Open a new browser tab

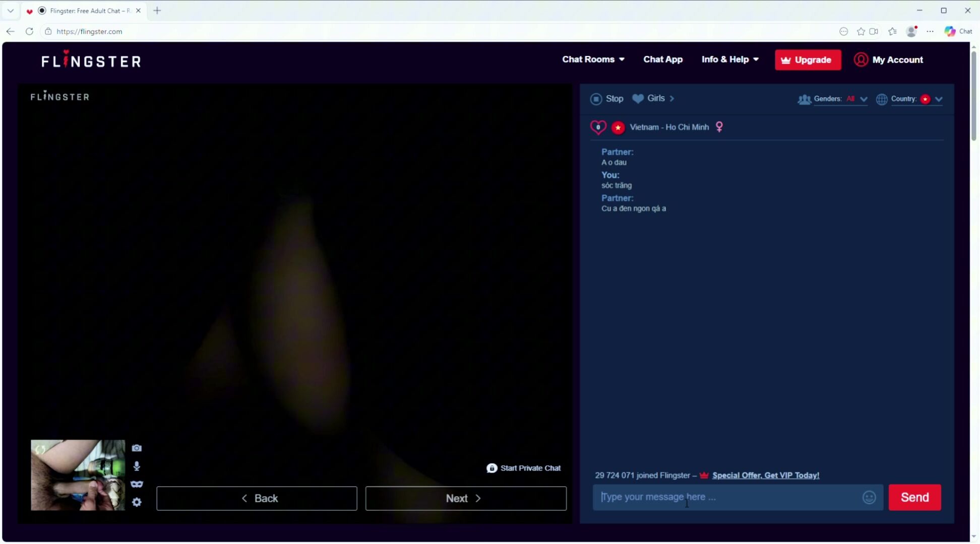[157, 11]
